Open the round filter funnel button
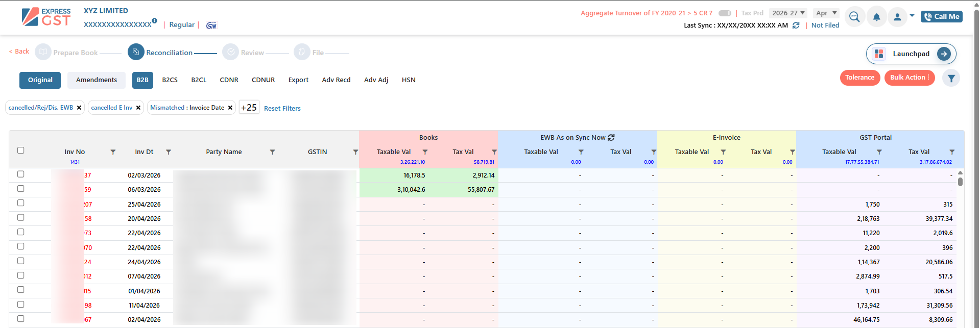The width and height of the screenshot is (980, 328). [x=951, y=78]
